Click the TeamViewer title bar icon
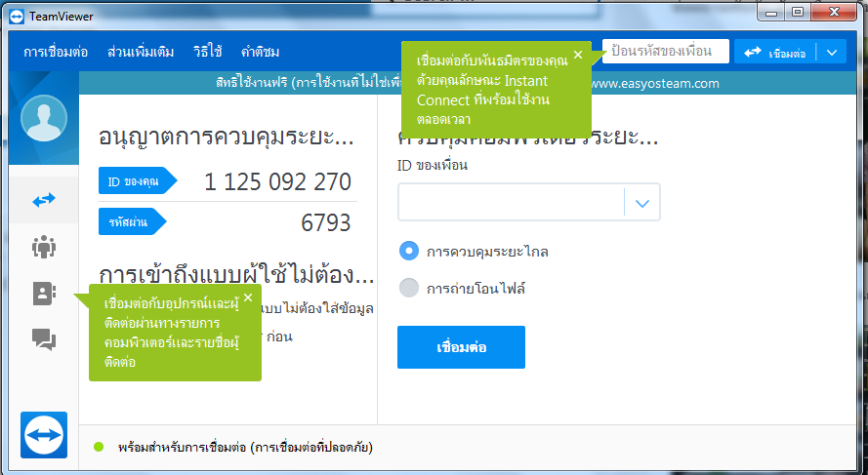The image size is (868, 475). point(17,17)
